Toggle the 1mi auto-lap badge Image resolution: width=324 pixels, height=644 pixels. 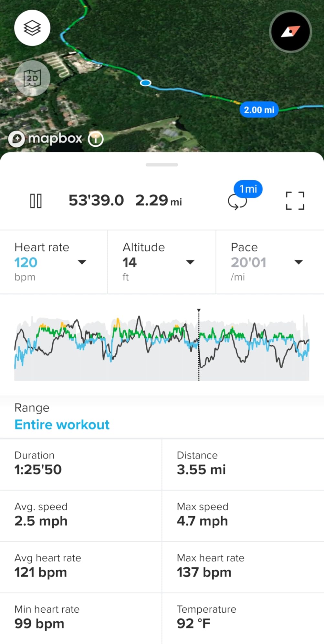pyautogui.click(x=248, y=189)
